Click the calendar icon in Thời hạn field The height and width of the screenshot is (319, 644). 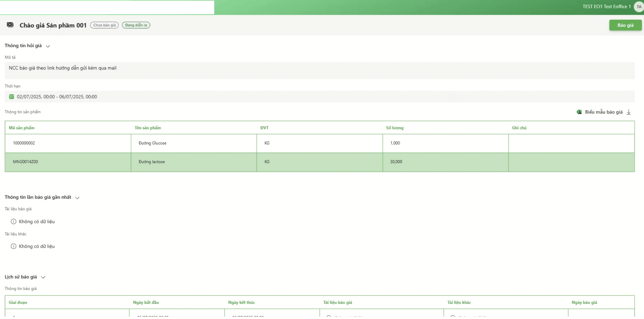[12, 97]
